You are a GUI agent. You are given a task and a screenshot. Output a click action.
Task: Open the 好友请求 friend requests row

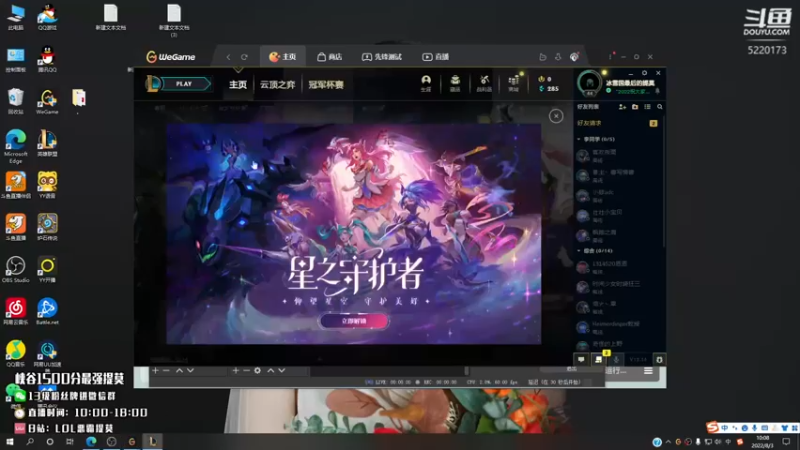pos(617,123)
